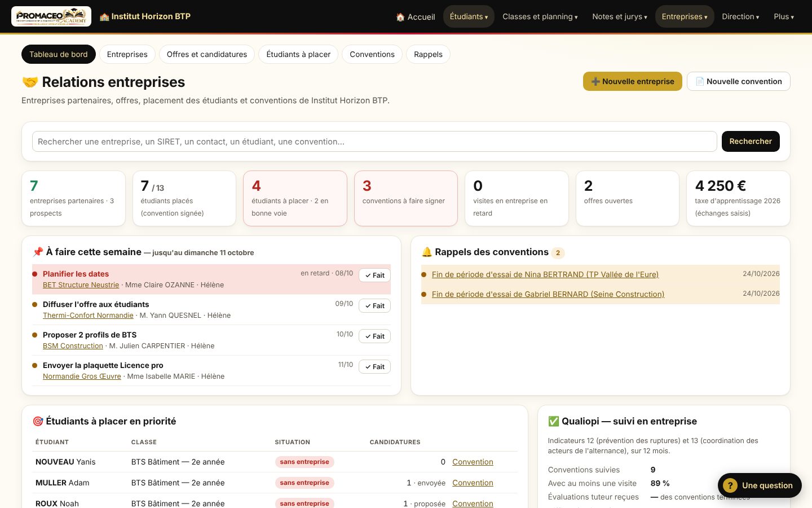Select the Rappels tab

point(428,54)
